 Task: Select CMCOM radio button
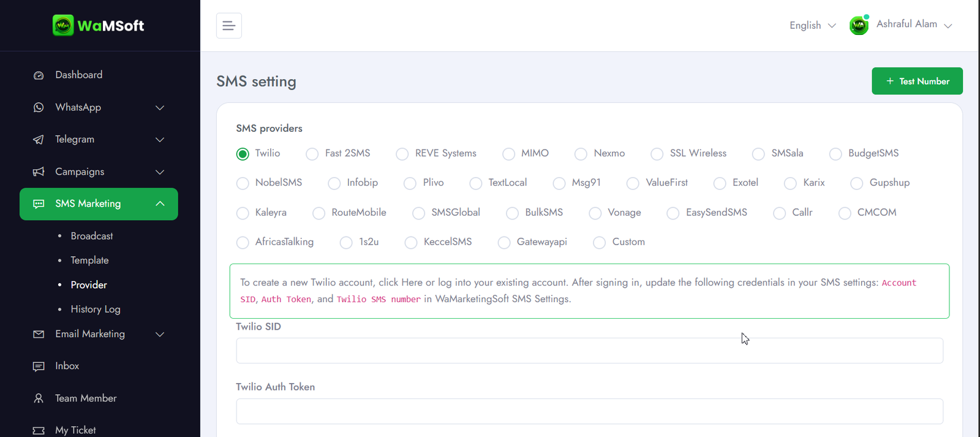coord(845,213)
